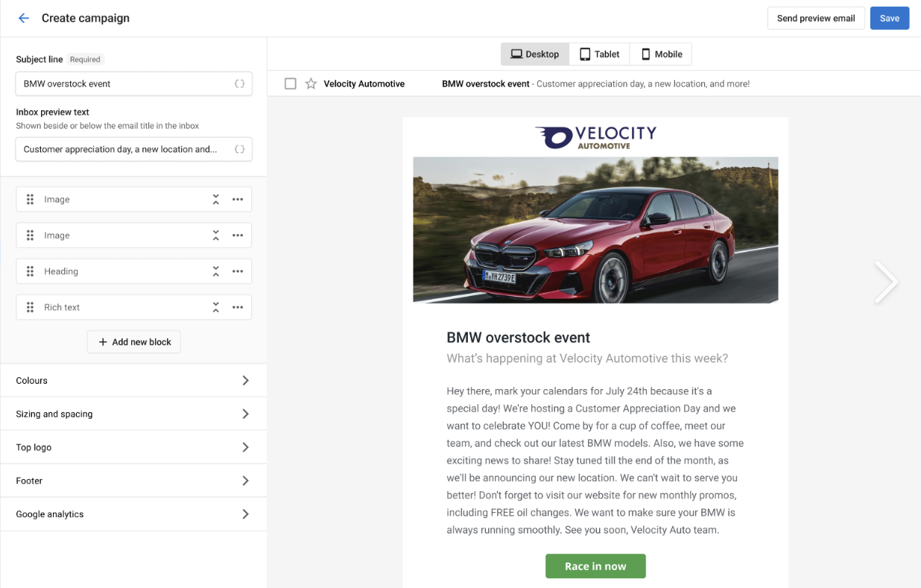Collapse the second Image block
Viewport: 921px width, 588px height.
tap(215, 235)
